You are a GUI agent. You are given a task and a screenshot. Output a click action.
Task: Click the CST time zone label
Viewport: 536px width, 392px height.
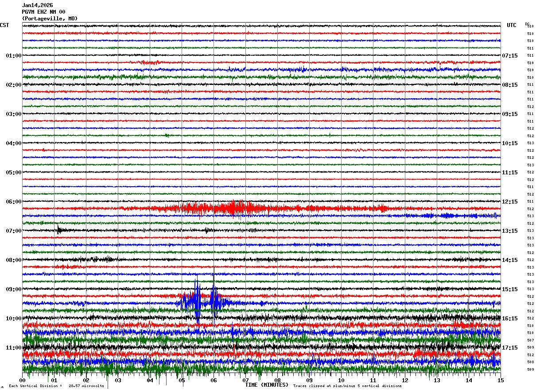[x=4, y=25]
